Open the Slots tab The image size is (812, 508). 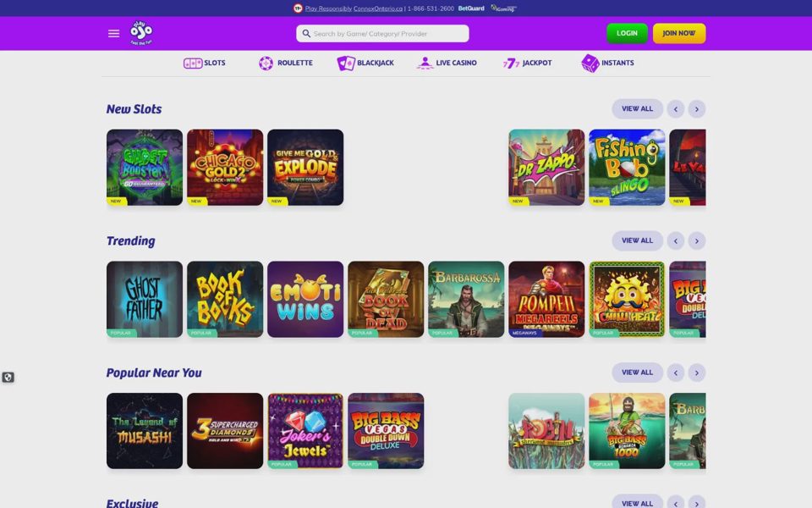point(205,63)
